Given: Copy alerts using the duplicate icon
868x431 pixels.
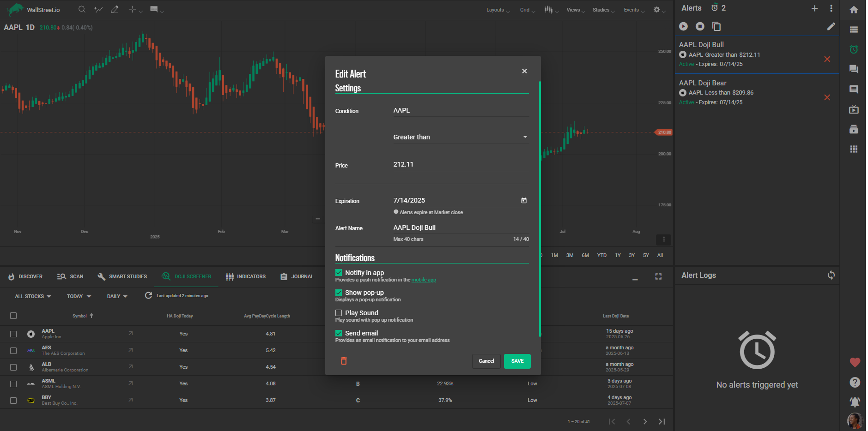Looking at the screenshot, I should pyautogui.click(x=716, y=26).
